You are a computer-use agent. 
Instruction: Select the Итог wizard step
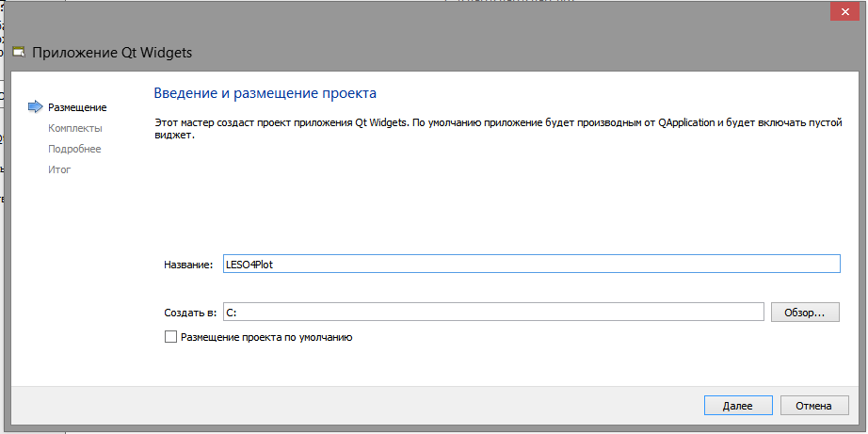click(x=60, y=170)
